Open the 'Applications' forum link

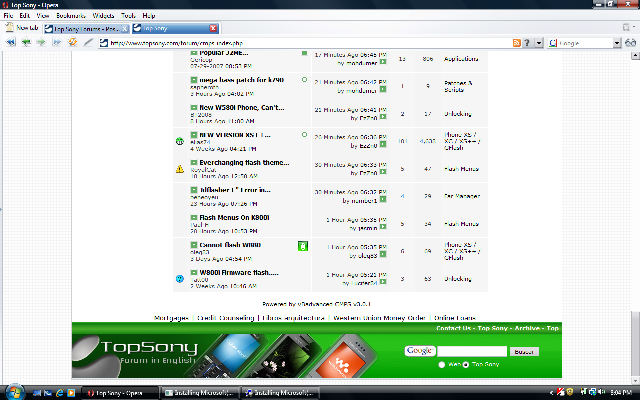(x=461, y=59)
